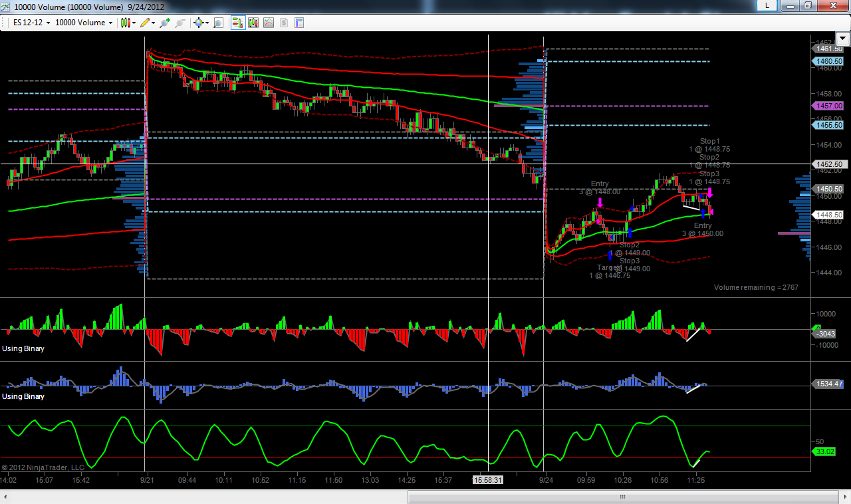Click the horizontal scrollbar thumb
The height and width of the screenshot is (504, 851).
pos(624,497)
